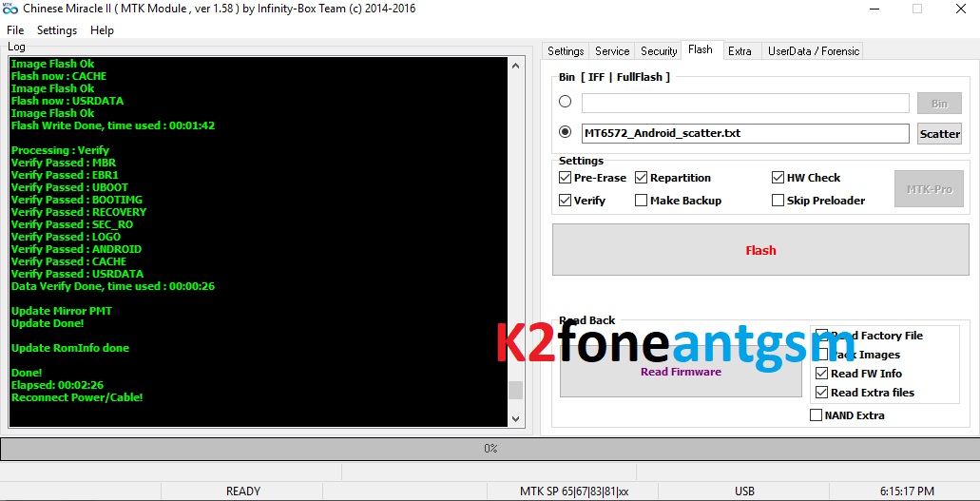Click the 6:15:17 PM clock entry
Screen dimensions: 980x501
[x=906, y=491]
